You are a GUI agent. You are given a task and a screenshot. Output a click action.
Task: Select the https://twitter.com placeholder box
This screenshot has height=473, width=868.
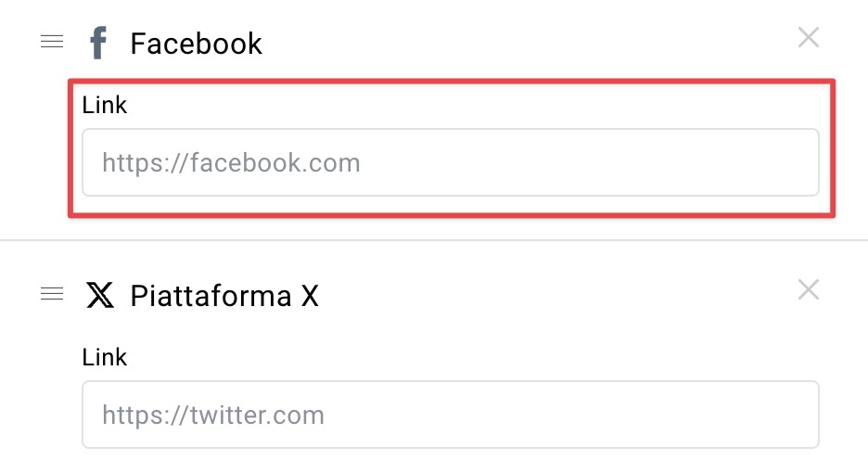click(451, 415)
